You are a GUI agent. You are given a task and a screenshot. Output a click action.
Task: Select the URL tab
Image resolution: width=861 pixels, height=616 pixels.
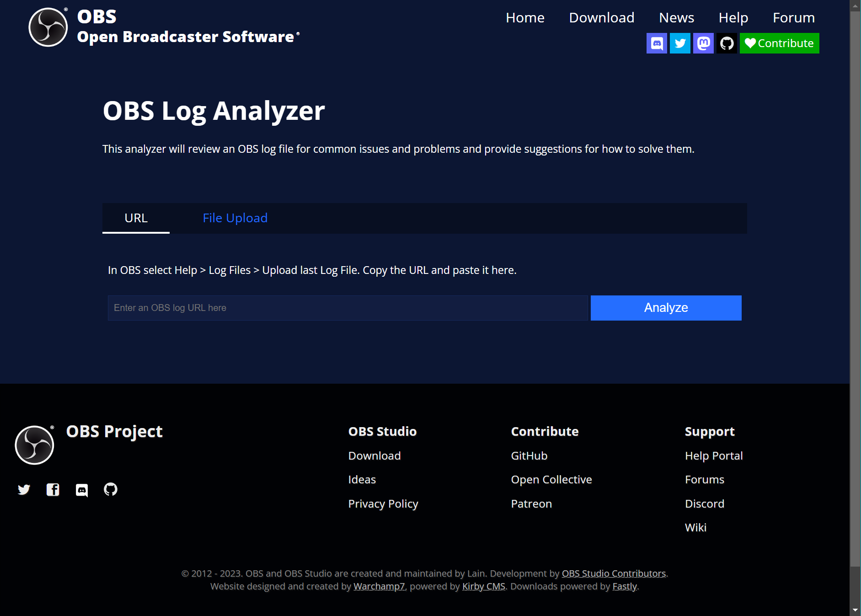click(136, 218)
